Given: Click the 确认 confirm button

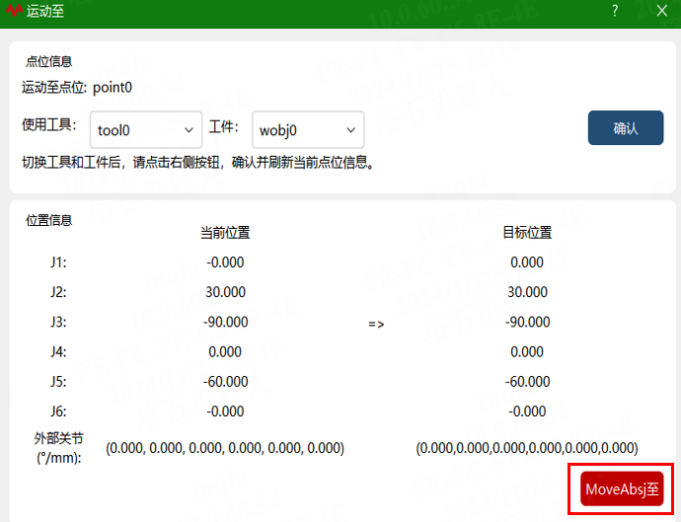Looking at the screenshot, I should 625,128.
